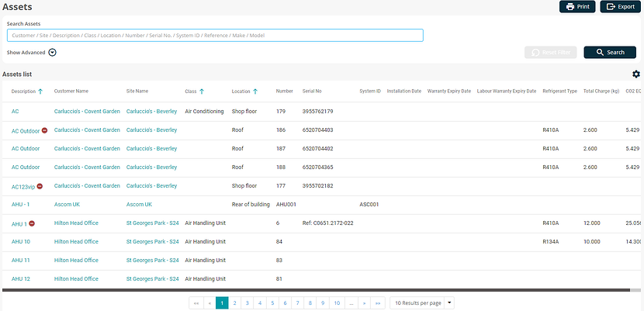Open Carluccio's - Covent Garden link in AC row

(x=87, y=111)
